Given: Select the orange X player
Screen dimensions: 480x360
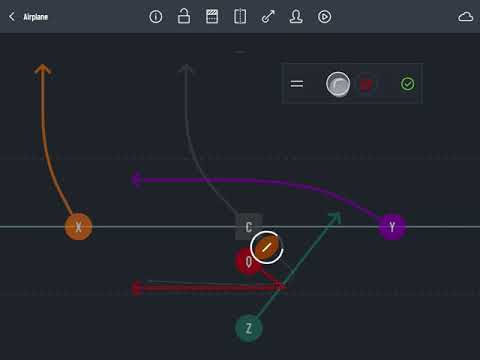Looking at the screenshot, I should click(x=78, y=227).
